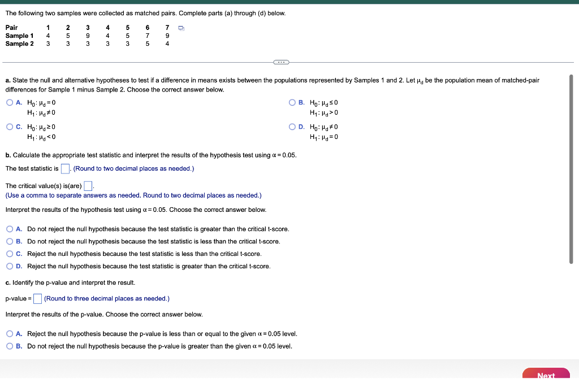Click Sample 1 value 7 under Pair 6
This screenshot has height=392, width=579.
148,36
